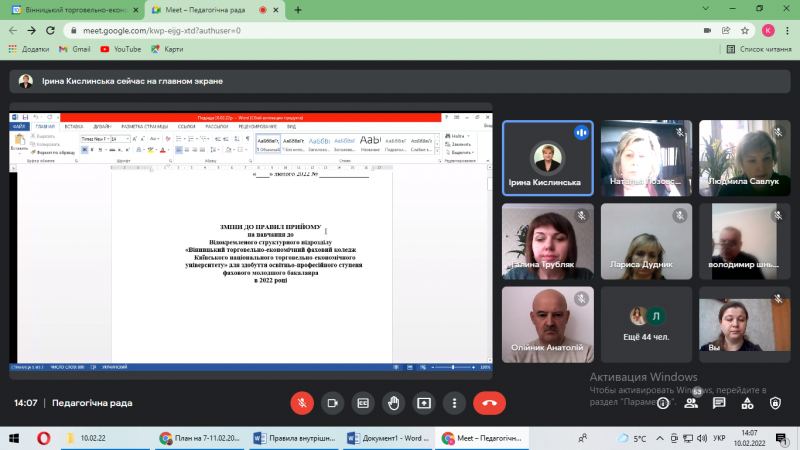Open Windows Start menu
This screenshot has height=450, width=800.
click(14, 438)
